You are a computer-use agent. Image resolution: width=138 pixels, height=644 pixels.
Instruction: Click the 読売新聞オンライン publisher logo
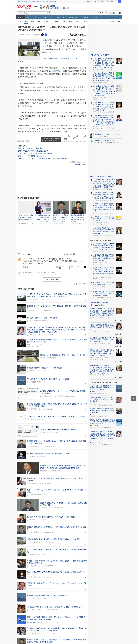77,35
